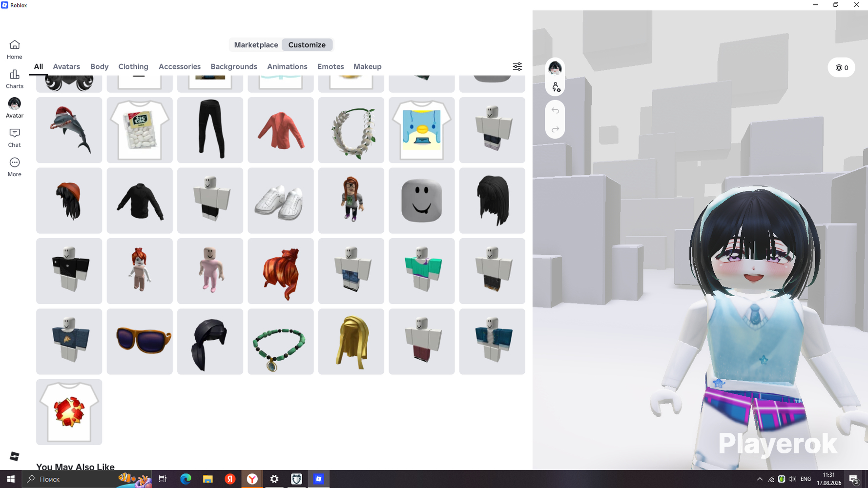Viewport: 868px width, 488px height.
Task: Equip the Tic Tac t-shirt
Action: (140, 130)
